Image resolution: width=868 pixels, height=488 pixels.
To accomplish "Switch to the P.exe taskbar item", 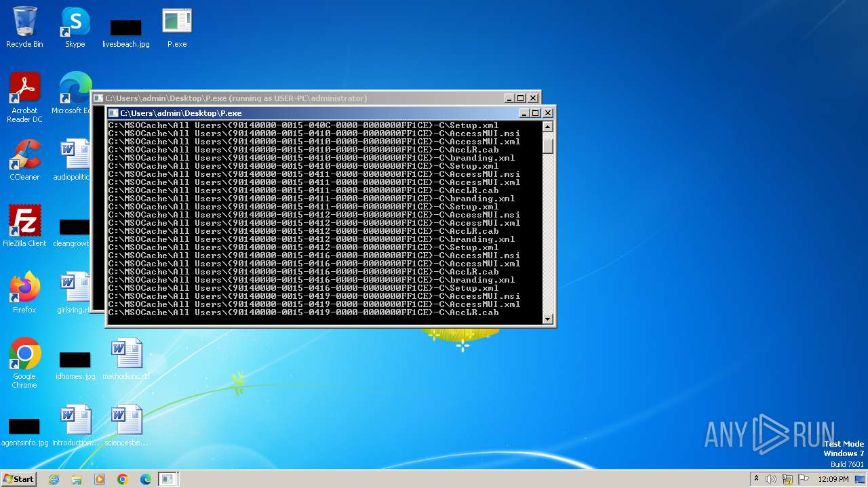I will coord(167,479).
